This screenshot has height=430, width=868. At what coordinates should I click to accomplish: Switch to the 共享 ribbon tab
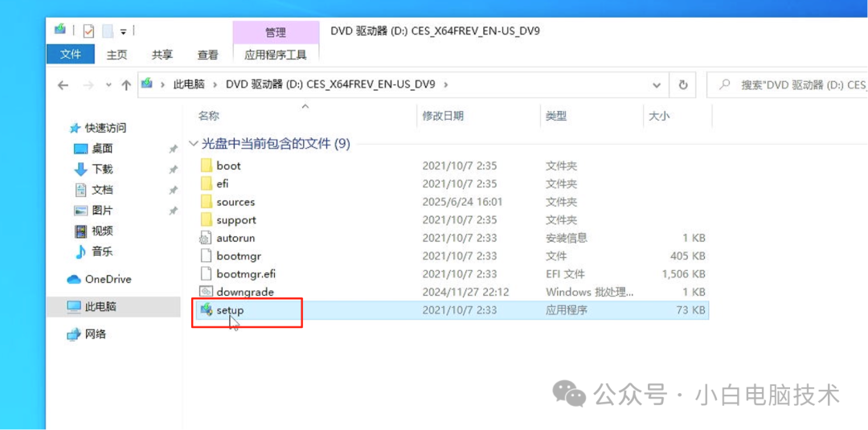[162, 54]
